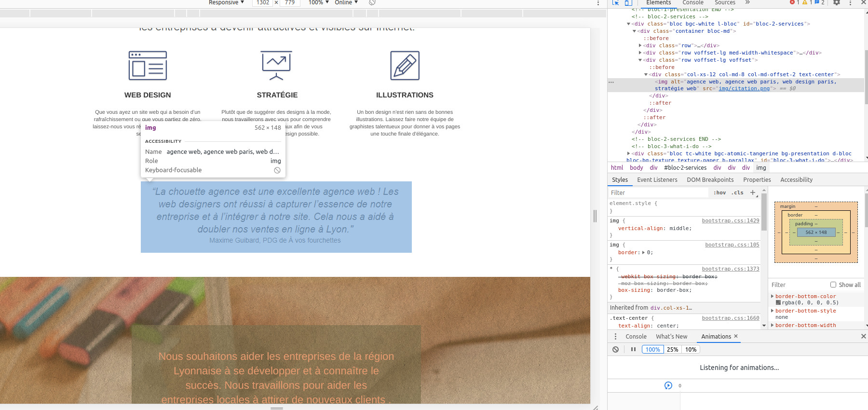The width and height of the screenshot is (868, 410).
Task: Add a new style rule with plus icon
Action: pos(753,192)
